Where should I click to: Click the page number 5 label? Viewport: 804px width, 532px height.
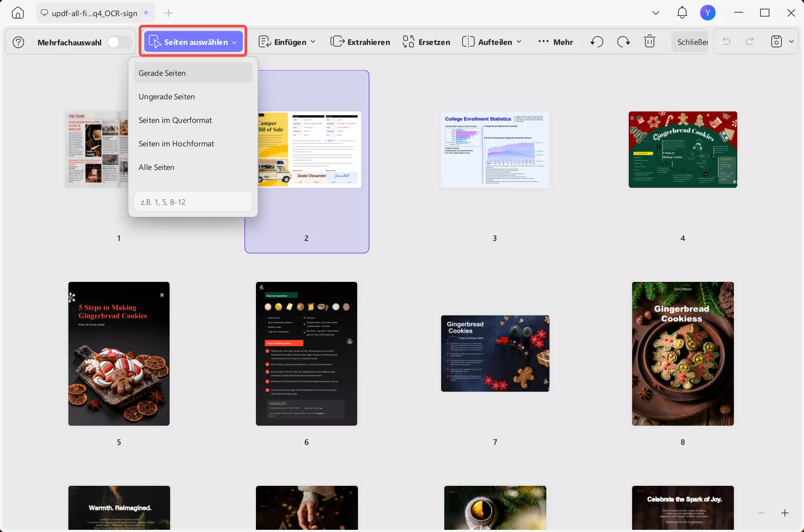[119, 442]
